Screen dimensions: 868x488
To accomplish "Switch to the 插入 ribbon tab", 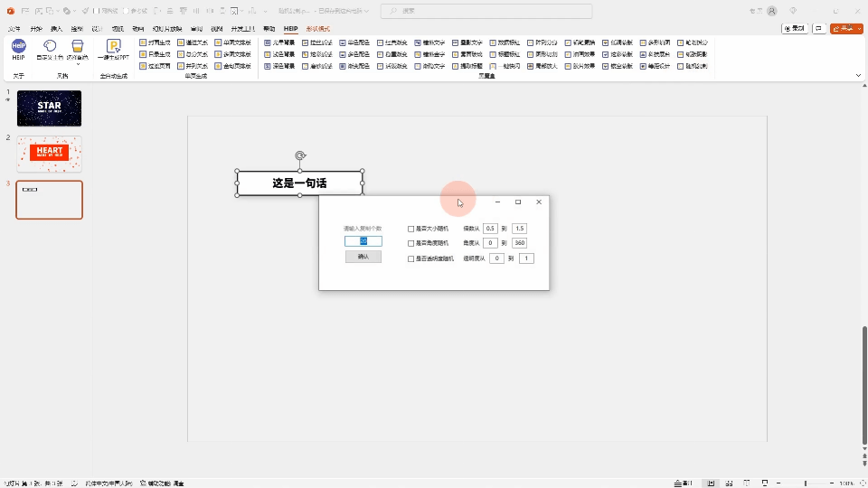I will (x=56, y=29).
